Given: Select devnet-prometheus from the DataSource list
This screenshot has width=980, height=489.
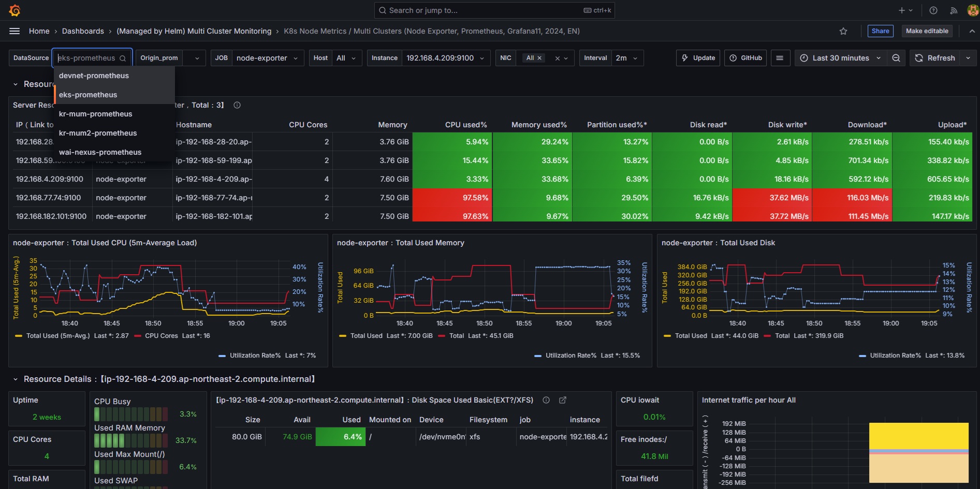Looking at the screenshot, I should tap(114, 76).
